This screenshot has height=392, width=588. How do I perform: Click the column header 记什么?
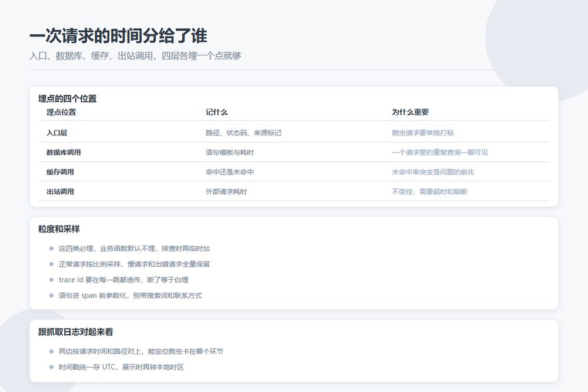pos(217,112)
